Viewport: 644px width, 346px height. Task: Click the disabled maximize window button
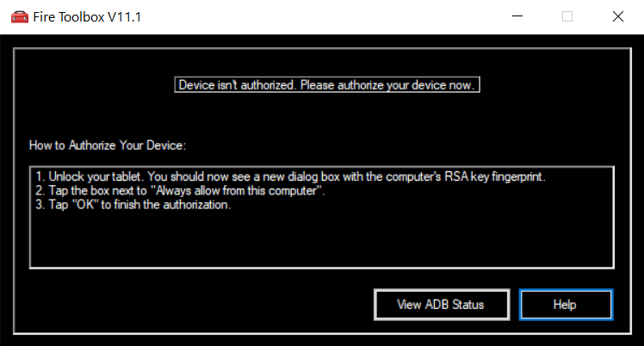(567, 16)
